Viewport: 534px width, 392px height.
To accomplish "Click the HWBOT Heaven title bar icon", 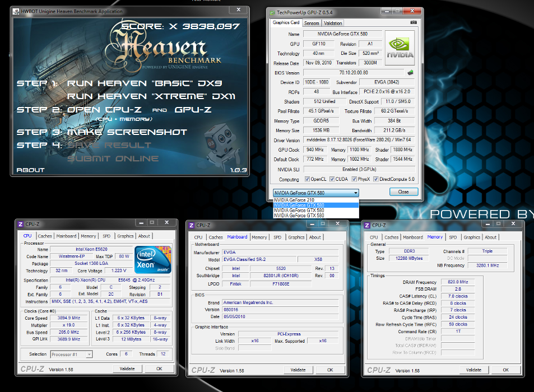I will click(16, 11).
